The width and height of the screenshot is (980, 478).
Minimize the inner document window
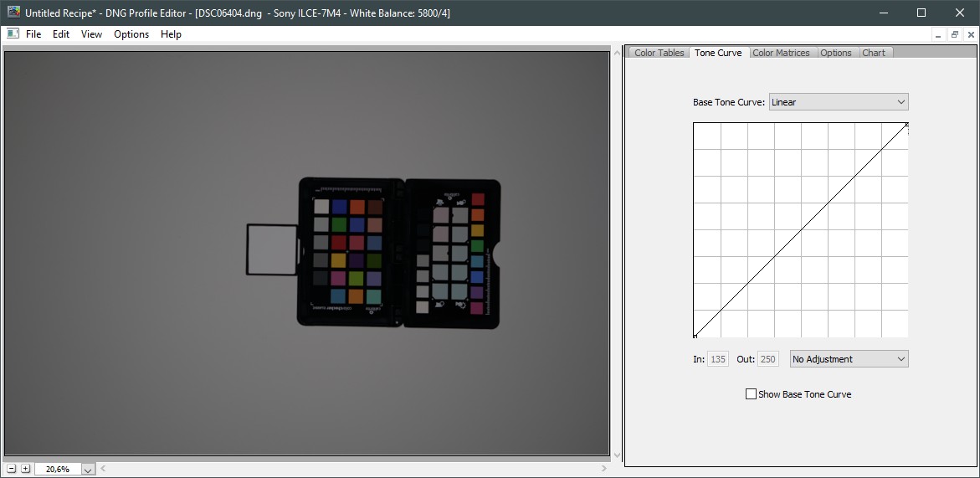pos(939,34)
